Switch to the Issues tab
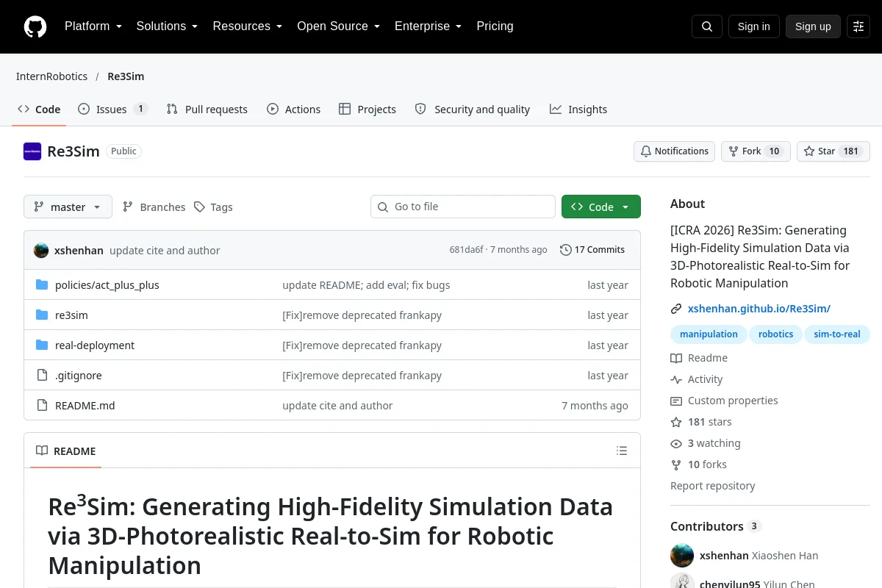 click(113, 110)
